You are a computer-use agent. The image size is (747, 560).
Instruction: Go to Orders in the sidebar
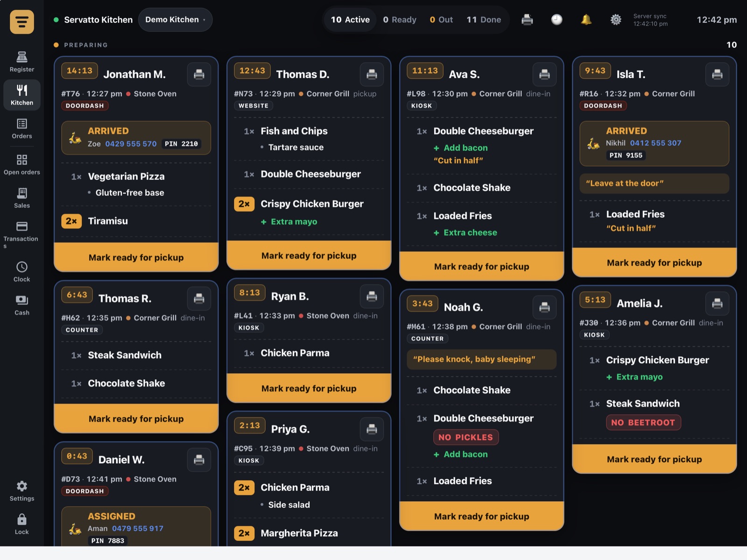(22, 128)
